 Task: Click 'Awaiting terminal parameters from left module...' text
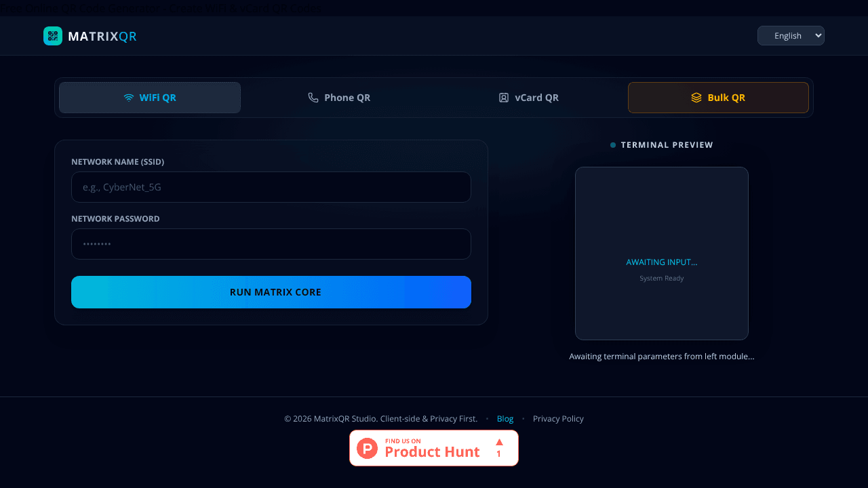662,357
